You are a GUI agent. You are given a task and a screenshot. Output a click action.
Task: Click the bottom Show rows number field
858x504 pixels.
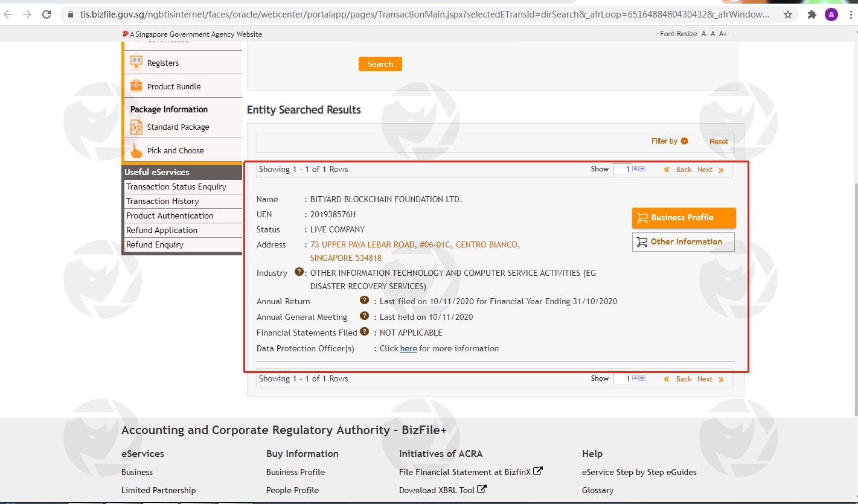pos(622,379)
